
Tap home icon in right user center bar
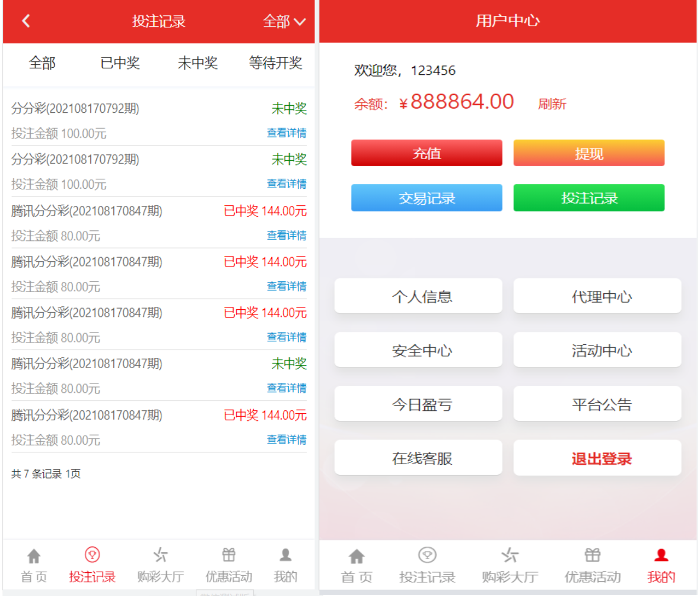click(357, 556)
